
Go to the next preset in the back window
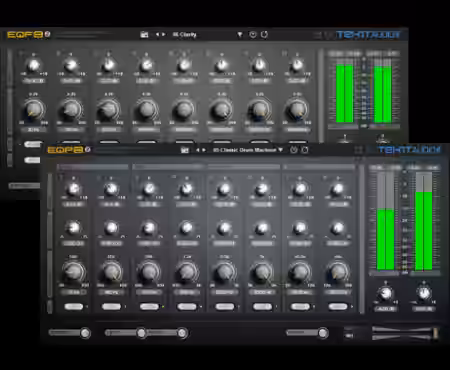163,34
